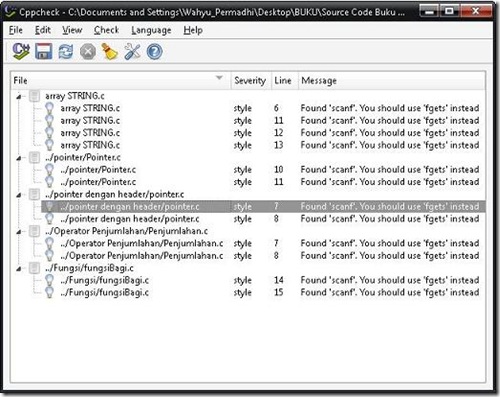Click file icon of ../pointer/Pointer.c parent node
The width and height of the screenshot is (500, 397).
pos(34,157)
